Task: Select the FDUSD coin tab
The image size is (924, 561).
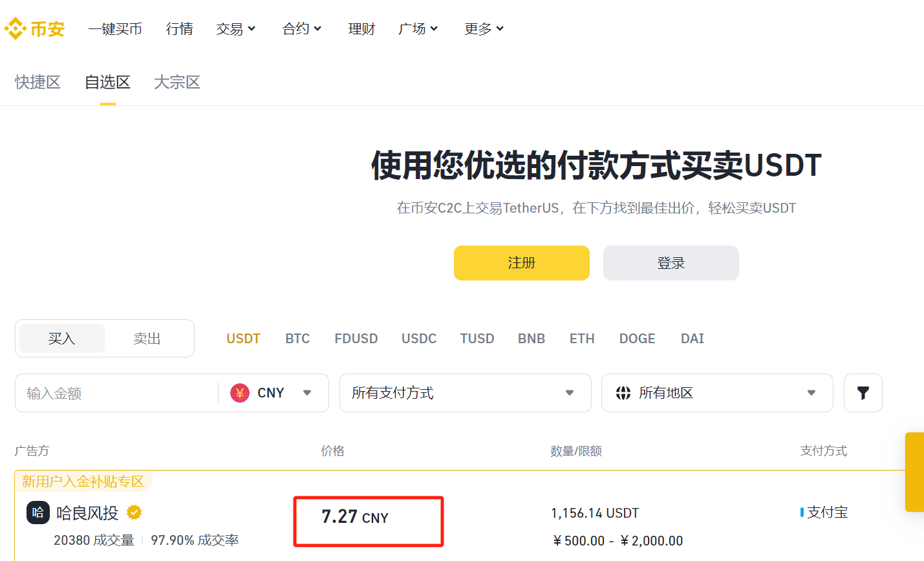Action: pyautogui.click(x=356, y=339)
